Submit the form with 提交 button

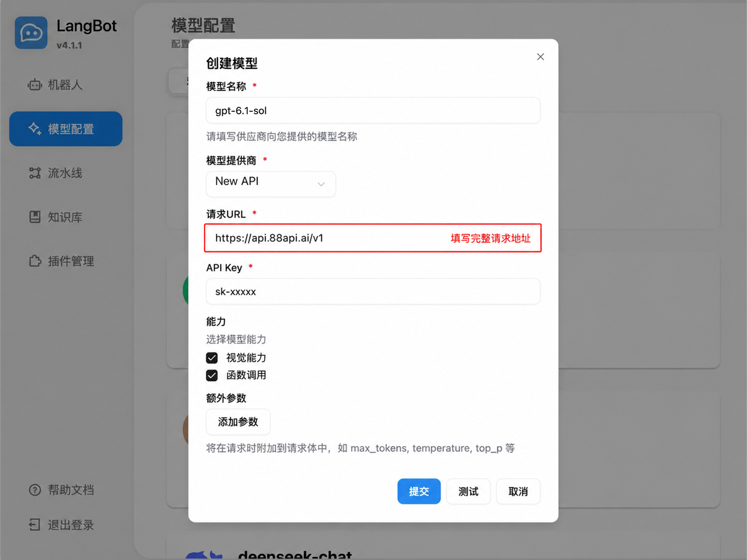[x=419, y=491]
